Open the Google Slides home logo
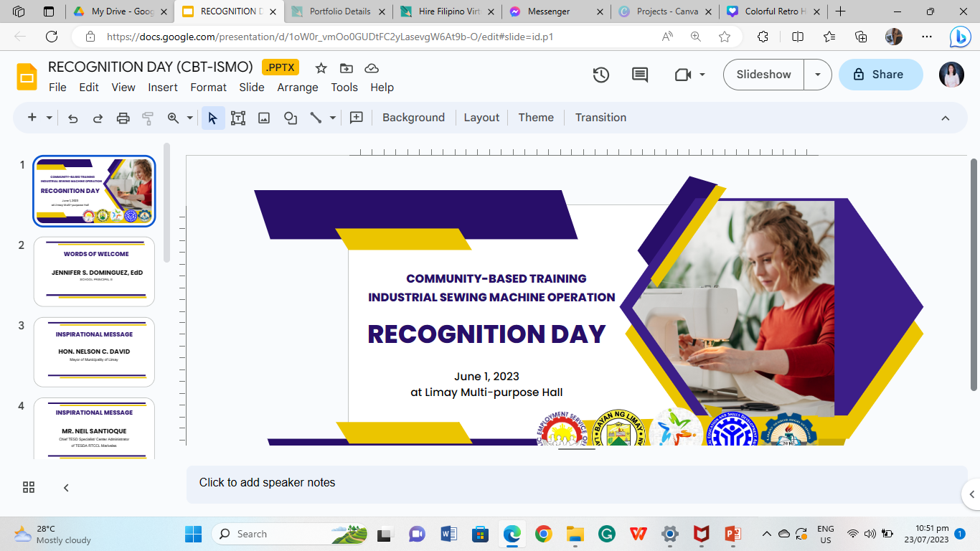 (27, 77)
